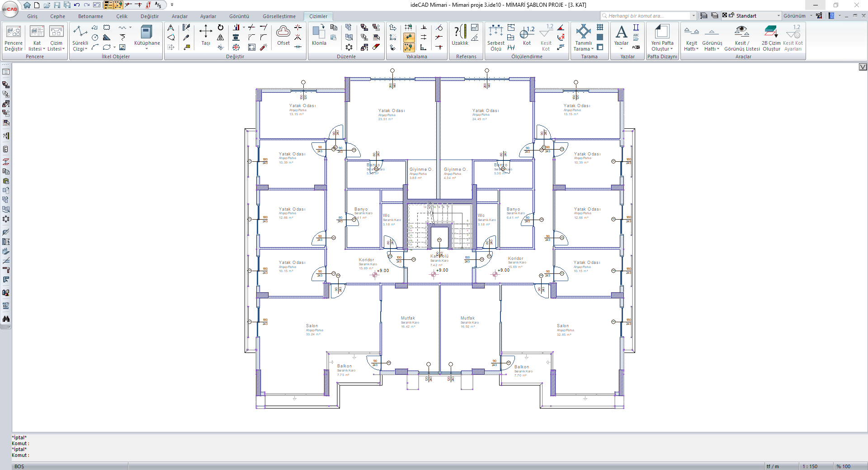The image size is (868, 470).
Task: Click the circle tool in İlkel Objeler
Action: click(95, 38)
